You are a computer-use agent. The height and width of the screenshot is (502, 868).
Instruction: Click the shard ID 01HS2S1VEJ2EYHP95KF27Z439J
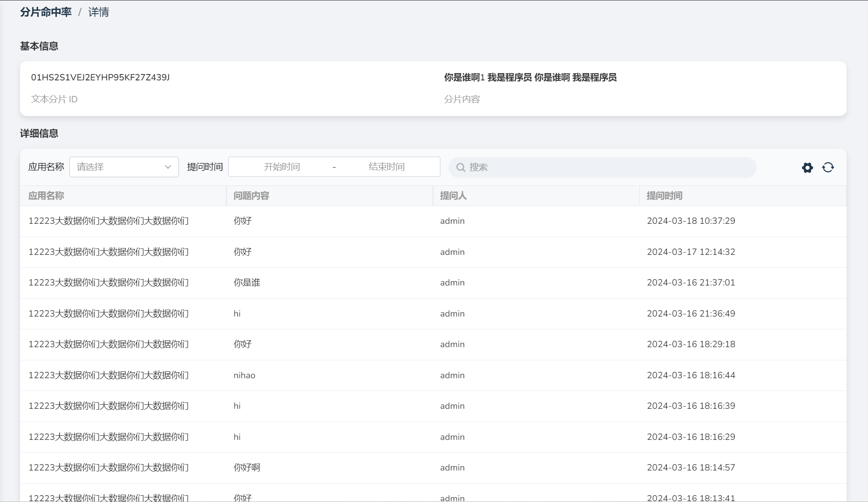click(100, 78)
